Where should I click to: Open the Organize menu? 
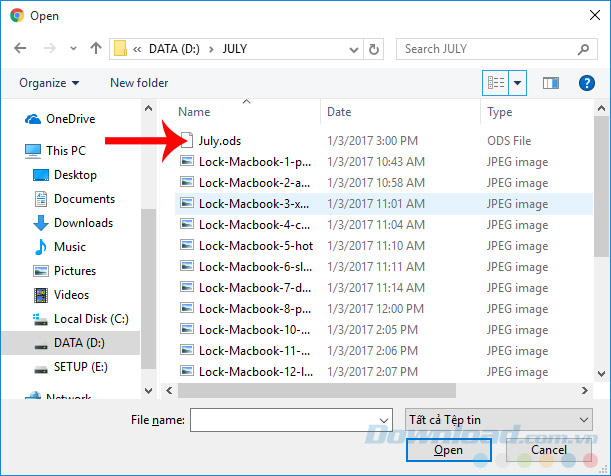pos(49,83)
